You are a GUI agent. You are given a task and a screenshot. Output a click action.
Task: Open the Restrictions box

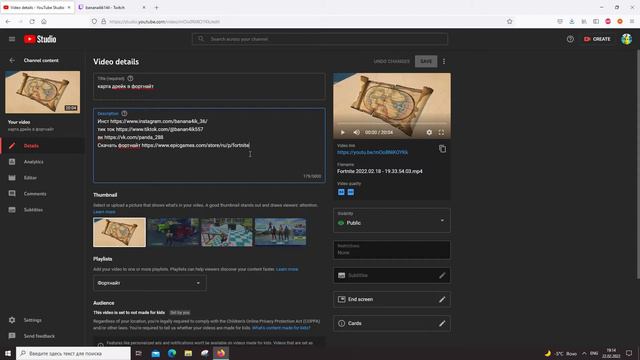tap(392, 249)
